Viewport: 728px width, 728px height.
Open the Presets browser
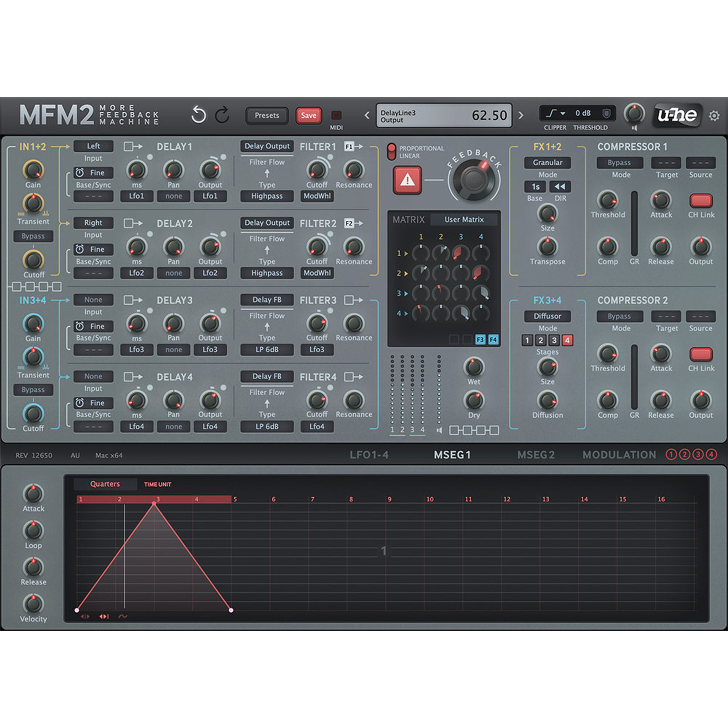tap(267, 115)
